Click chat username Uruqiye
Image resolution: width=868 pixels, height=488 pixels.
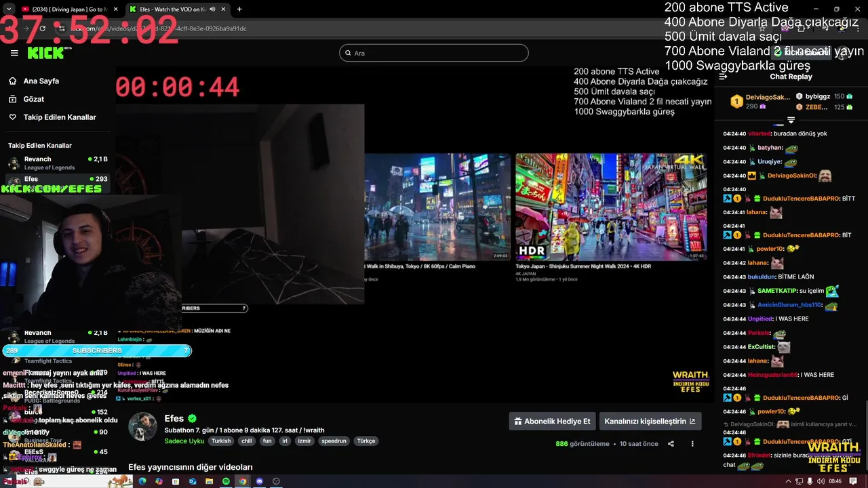click(x=769, y=162)
